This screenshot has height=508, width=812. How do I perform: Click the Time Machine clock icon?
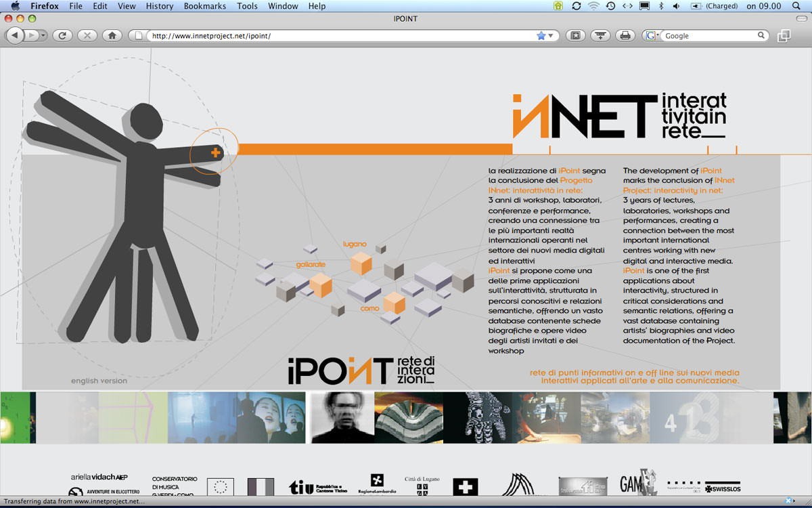(610, 6)
